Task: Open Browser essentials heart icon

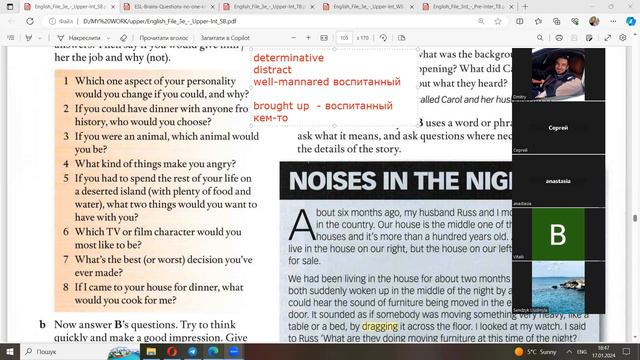Action: pos(575,21)
